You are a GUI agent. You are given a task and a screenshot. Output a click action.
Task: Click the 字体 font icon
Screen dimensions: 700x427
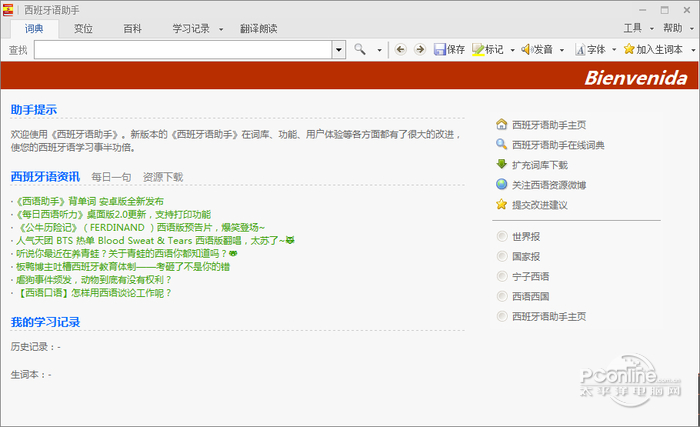580,49
